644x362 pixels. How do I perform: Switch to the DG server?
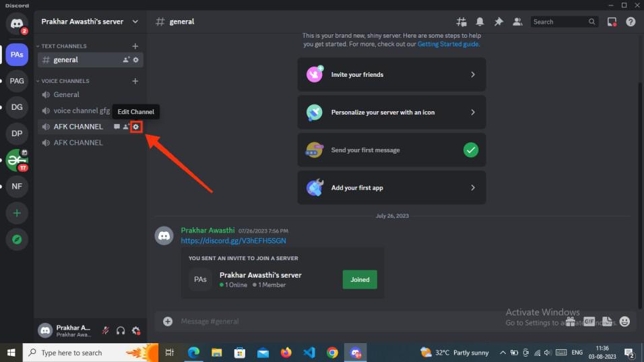tap(17, 107)
